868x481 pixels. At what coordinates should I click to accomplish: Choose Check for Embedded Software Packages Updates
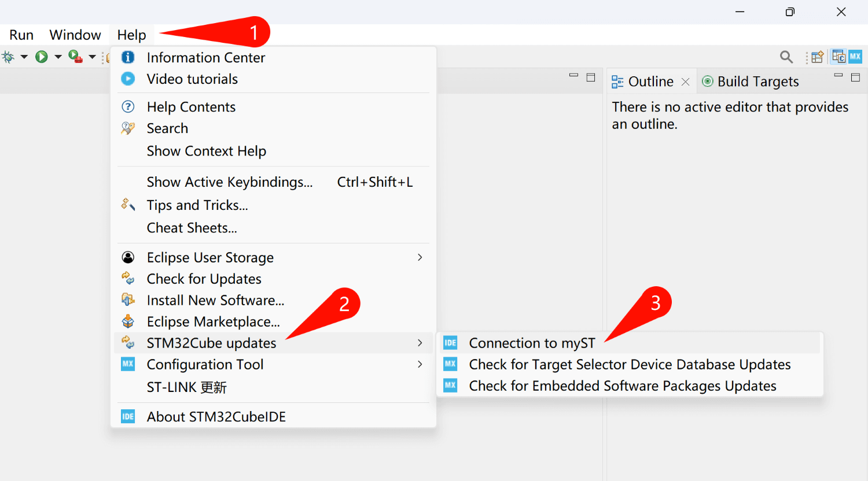(622, 386)
